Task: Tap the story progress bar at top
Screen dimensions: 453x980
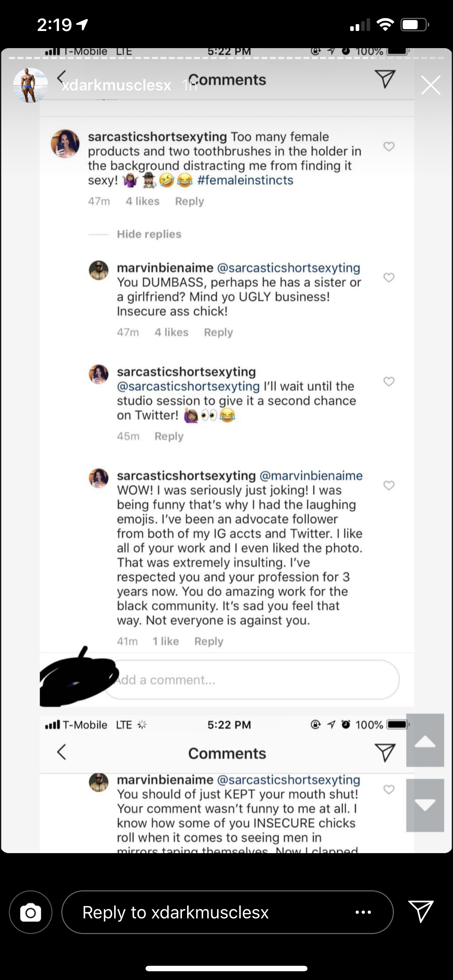Action: [226, 58]
